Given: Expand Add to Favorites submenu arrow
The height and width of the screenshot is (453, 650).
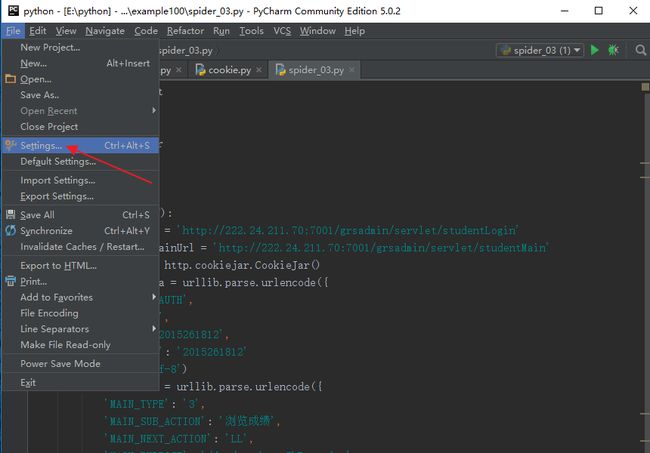Looking at the screenshot, I should pos(154,297).
